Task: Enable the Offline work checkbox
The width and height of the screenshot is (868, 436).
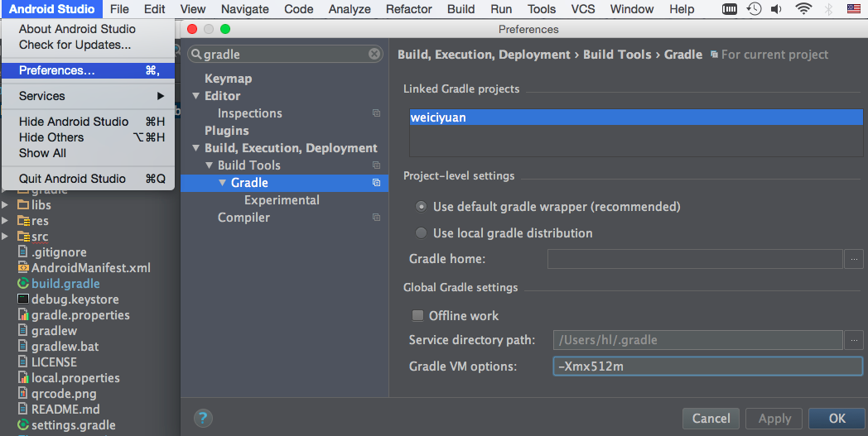Action: coord(418,315)
